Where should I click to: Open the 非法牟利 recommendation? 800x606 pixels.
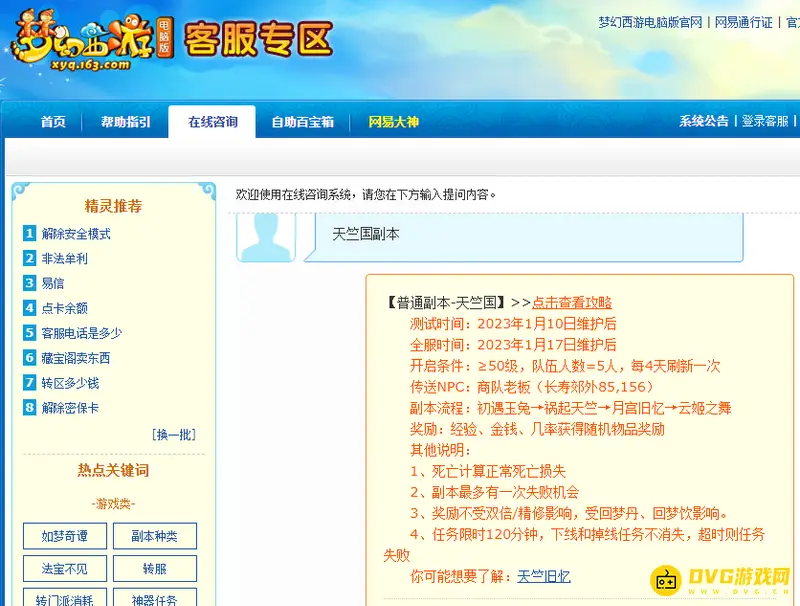point(65,259)
